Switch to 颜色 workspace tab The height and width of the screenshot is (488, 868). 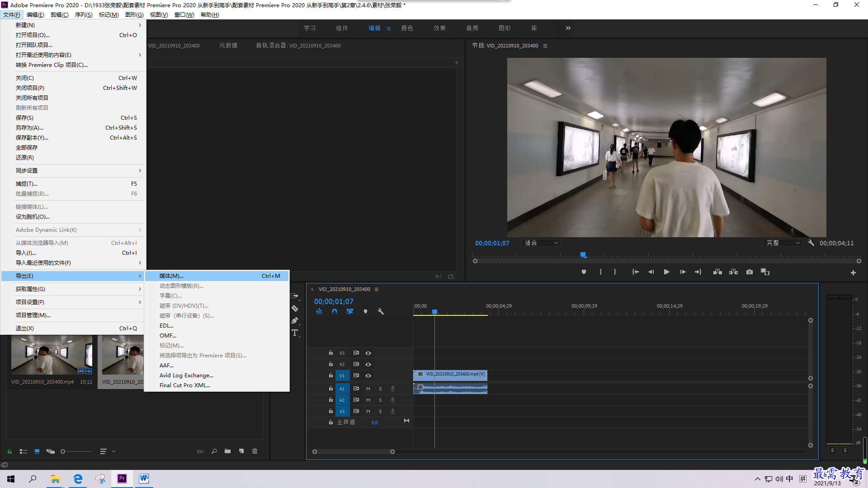click(407, 28)
